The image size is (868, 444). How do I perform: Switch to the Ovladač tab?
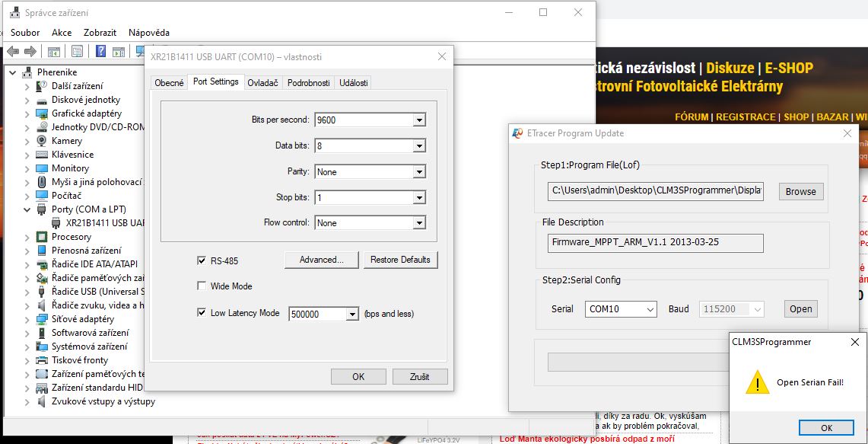(263, 82)
